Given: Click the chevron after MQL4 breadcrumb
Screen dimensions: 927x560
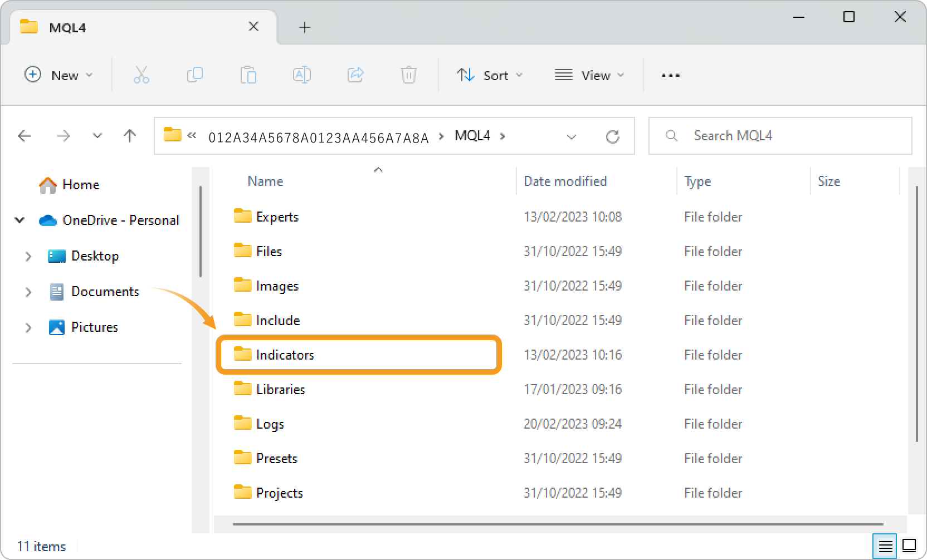Looking at the screenshot, I should pos(502,136).
